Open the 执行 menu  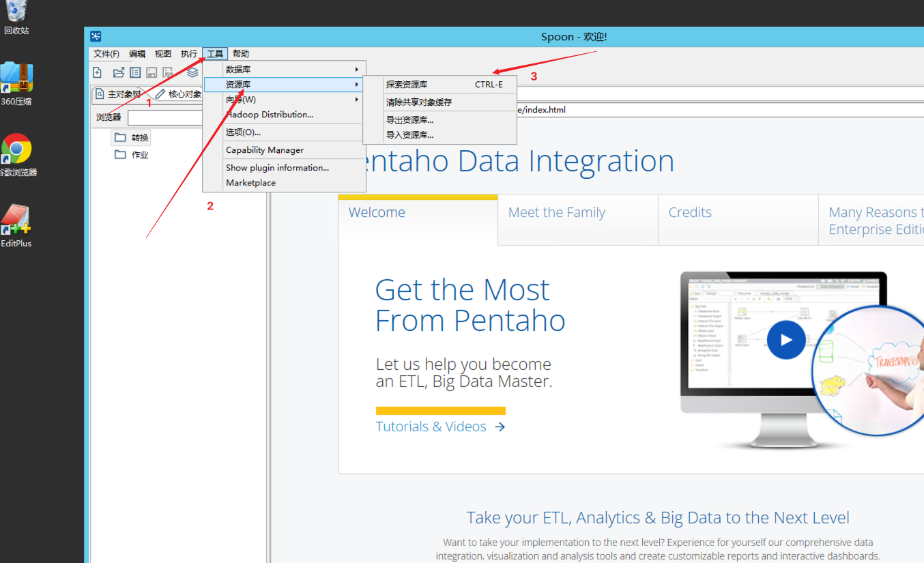point(189,54)
